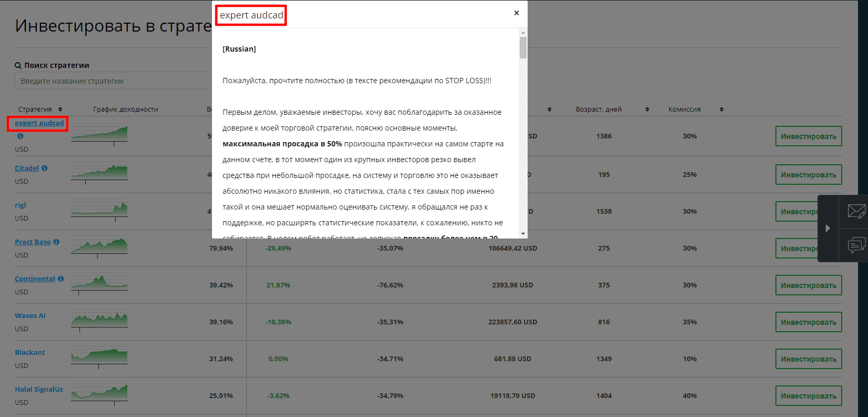Click the popup scrollbar thumb
The image size is (868, 417).
[523, 47]
